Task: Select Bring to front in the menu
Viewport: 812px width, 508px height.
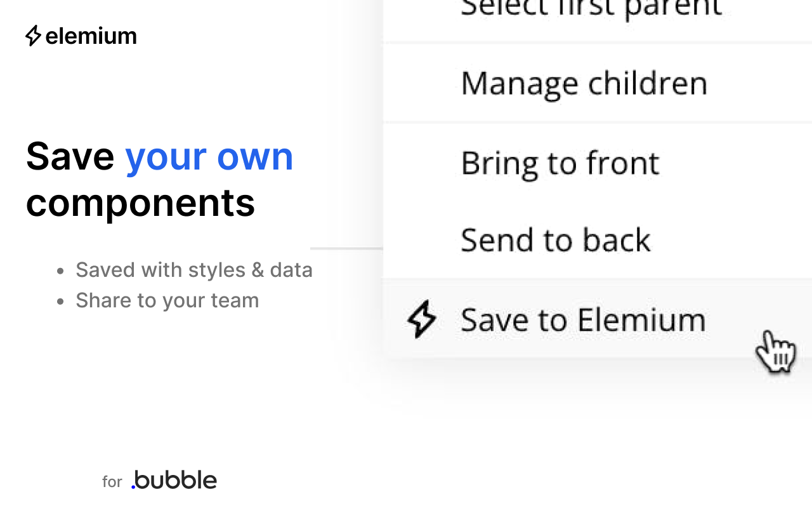Action: (x=560, y=162)
